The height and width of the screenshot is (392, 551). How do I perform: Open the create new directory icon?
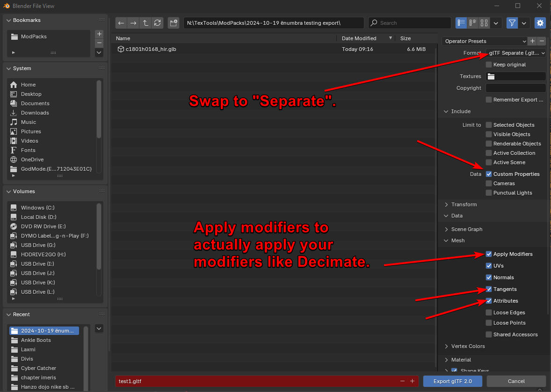pyautogui.click(x=173, y=22)
